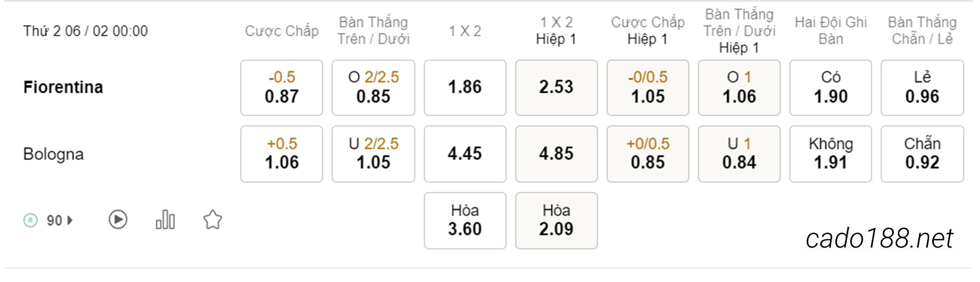
Task: Pick Under 2/2.5 goals at 1.05
Action: click(373, 154)
